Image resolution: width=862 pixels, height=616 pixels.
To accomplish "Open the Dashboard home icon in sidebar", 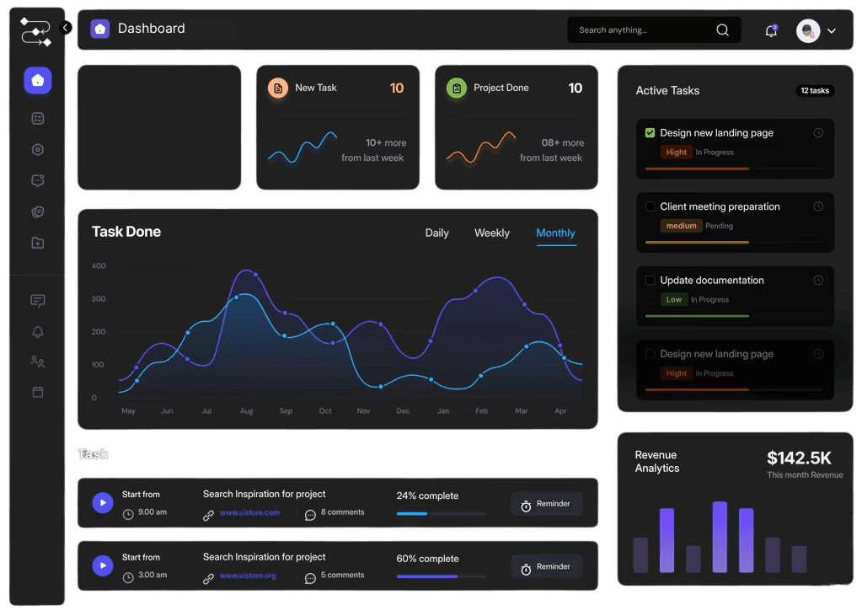I will [x=37, y=80].
